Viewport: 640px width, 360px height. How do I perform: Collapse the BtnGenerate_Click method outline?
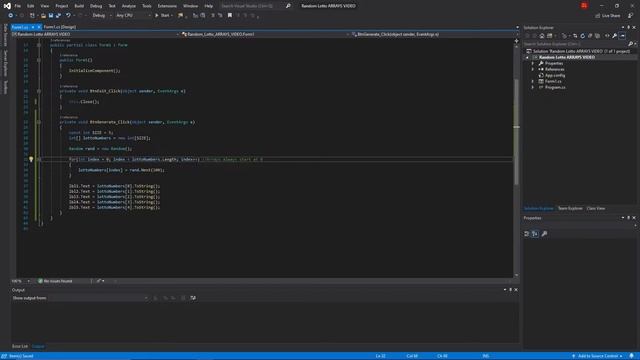click(x=39, y=122)
